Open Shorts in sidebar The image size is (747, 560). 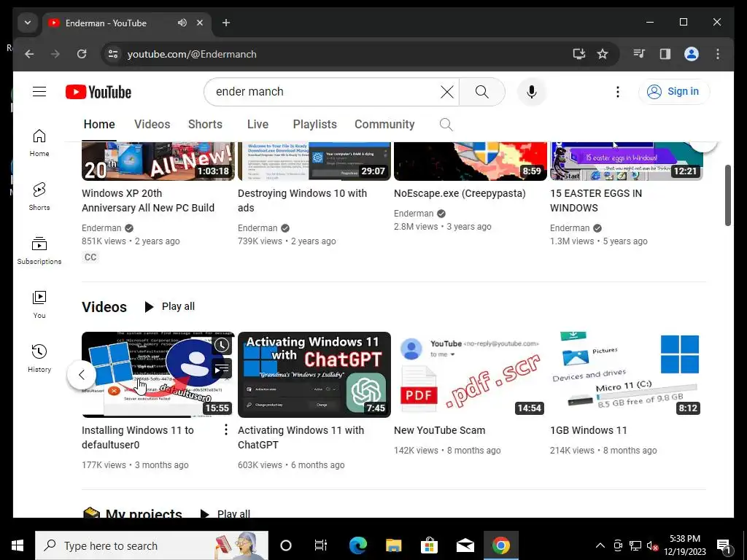tap(39, 197)
